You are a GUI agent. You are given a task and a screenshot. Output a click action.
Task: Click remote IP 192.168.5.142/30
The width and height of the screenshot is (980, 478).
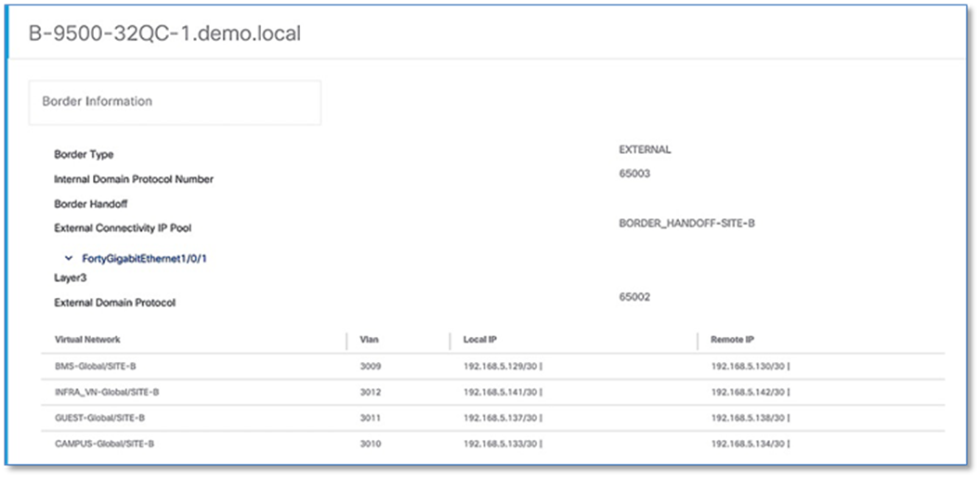pos(748,392)
